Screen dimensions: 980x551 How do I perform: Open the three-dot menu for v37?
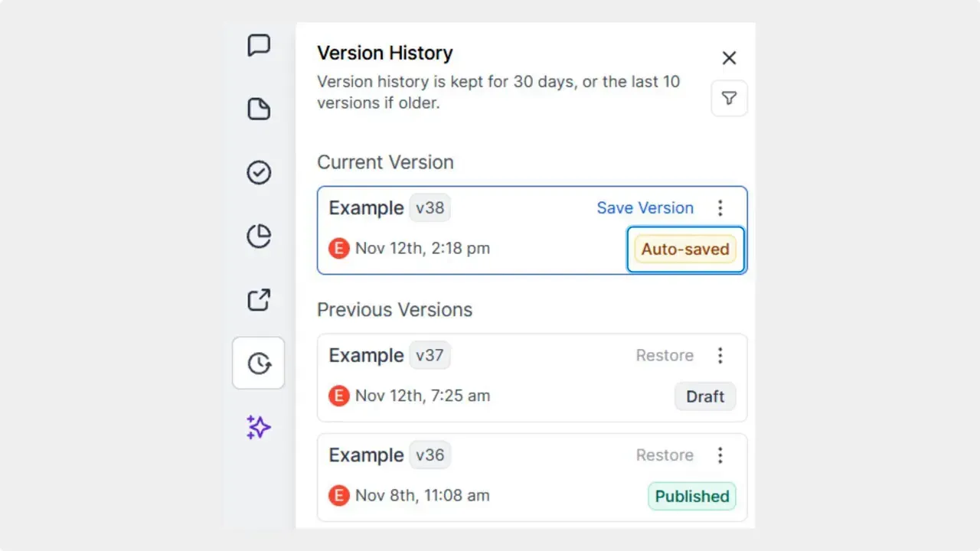(x=720, y=355)
